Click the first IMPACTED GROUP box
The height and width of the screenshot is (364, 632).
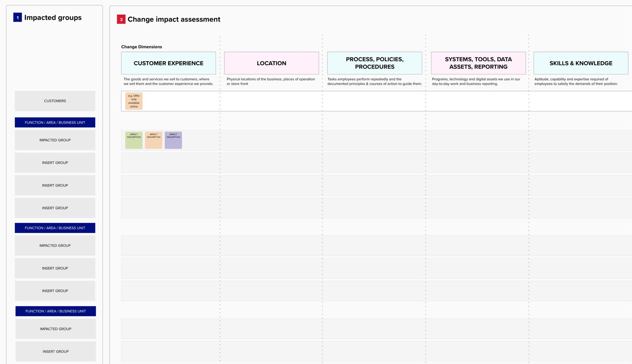pos(55,140)
